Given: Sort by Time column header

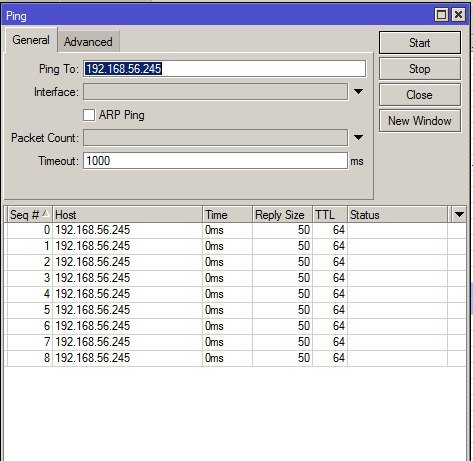Looking at the screenshot, I should (227, 215).
